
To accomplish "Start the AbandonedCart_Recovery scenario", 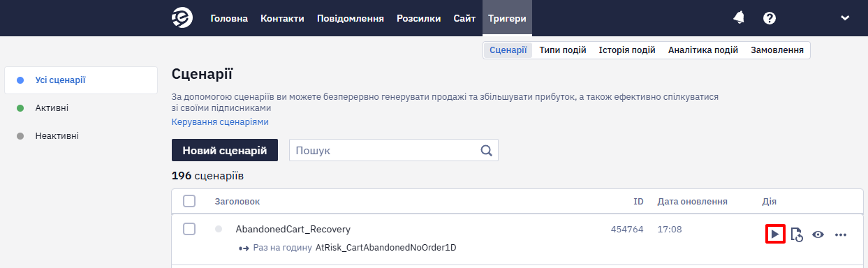I will (775, 234).
